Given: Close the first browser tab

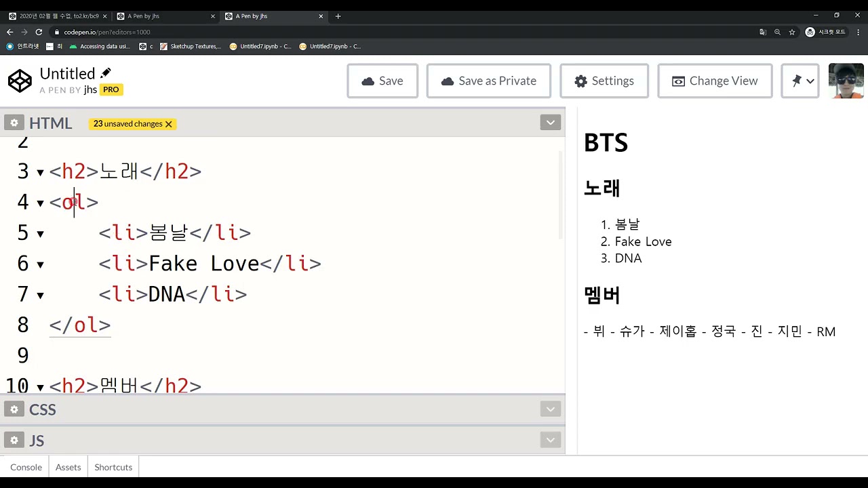Looking at the screenshot, I should [105, 16].
